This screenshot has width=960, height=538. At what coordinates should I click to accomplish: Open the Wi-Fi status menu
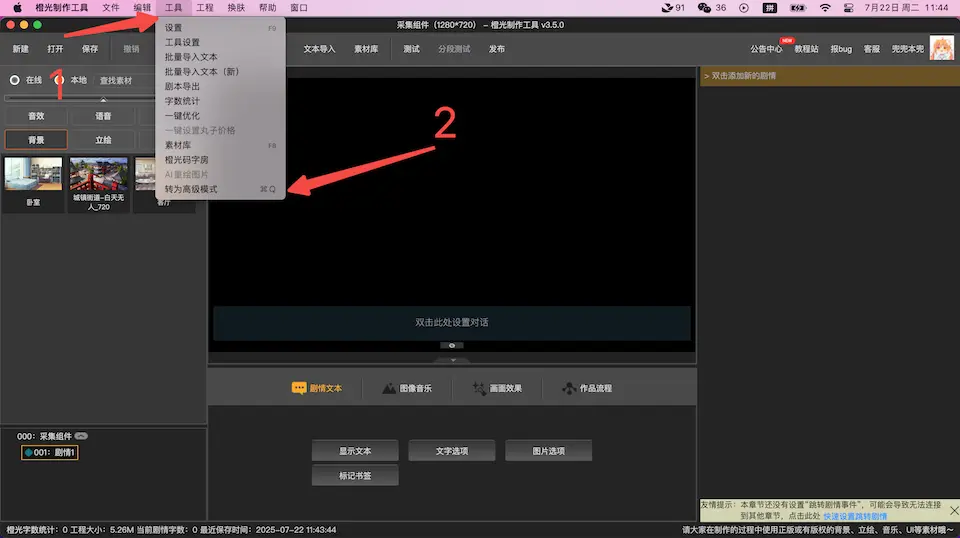tap(825, 8)
